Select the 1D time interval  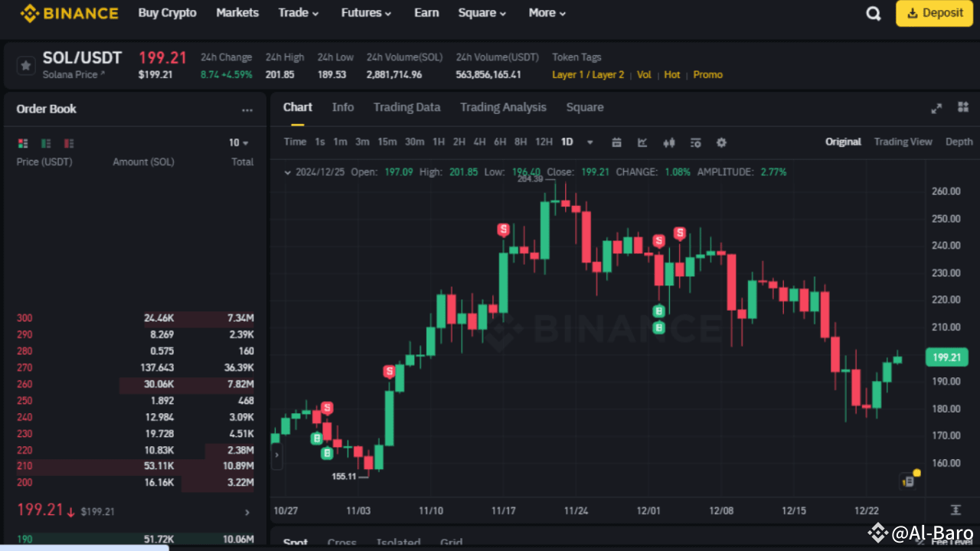(x=567, y=142)
